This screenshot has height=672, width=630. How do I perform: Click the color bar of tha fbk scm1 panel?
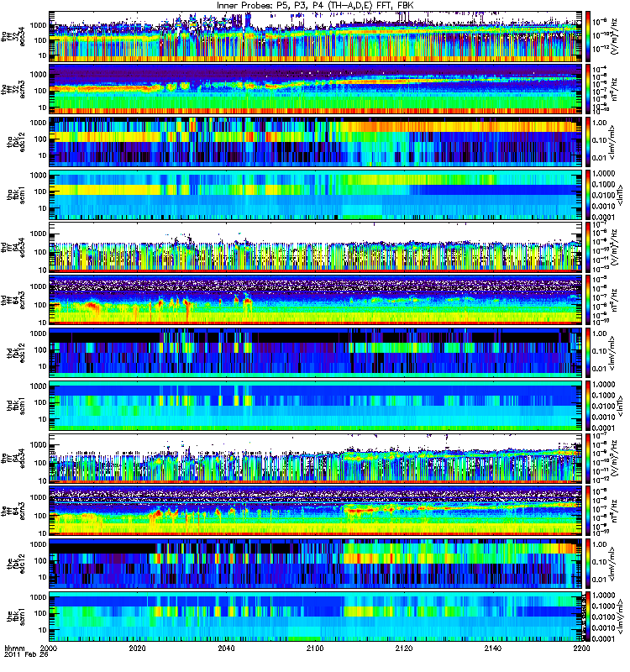(588, 195)
